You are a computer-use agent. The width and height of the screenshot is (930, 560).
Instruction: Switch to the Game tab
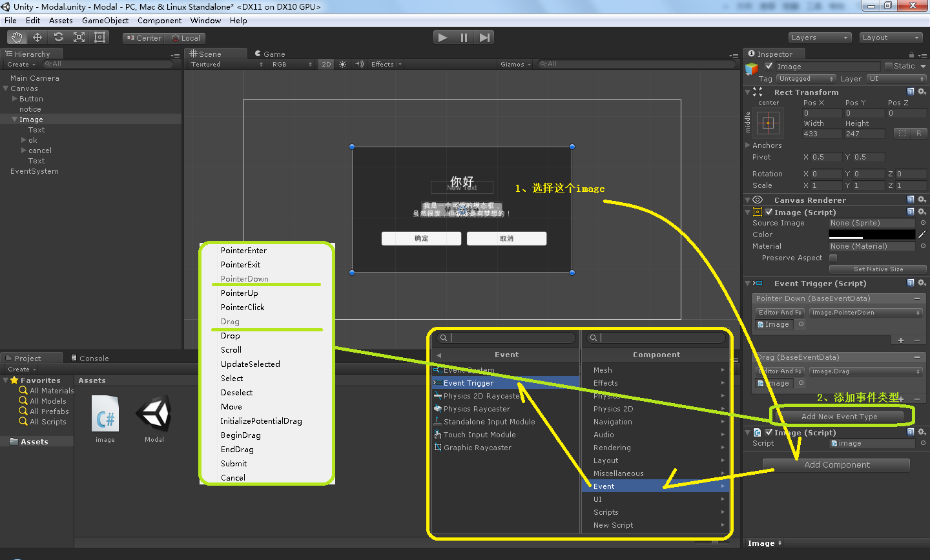270,54
